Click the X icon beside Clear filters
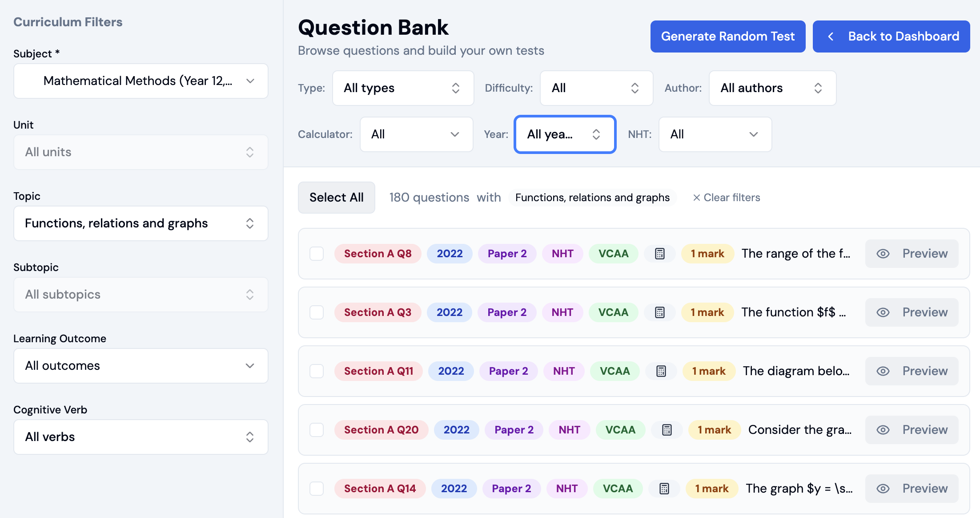This screenshot has height=518, width=980. (696, 198)
